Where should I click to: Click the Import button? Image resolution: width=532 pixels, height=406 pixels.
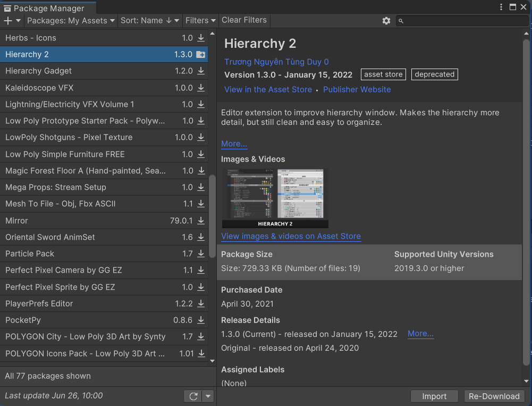pos(434,396)
